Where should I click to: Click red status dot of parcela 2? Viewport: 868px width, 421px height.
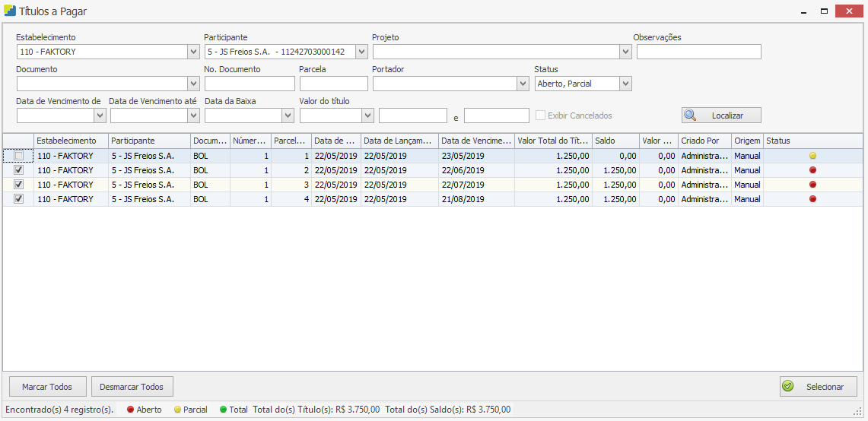pyautogui.click(x=812, y=170)
